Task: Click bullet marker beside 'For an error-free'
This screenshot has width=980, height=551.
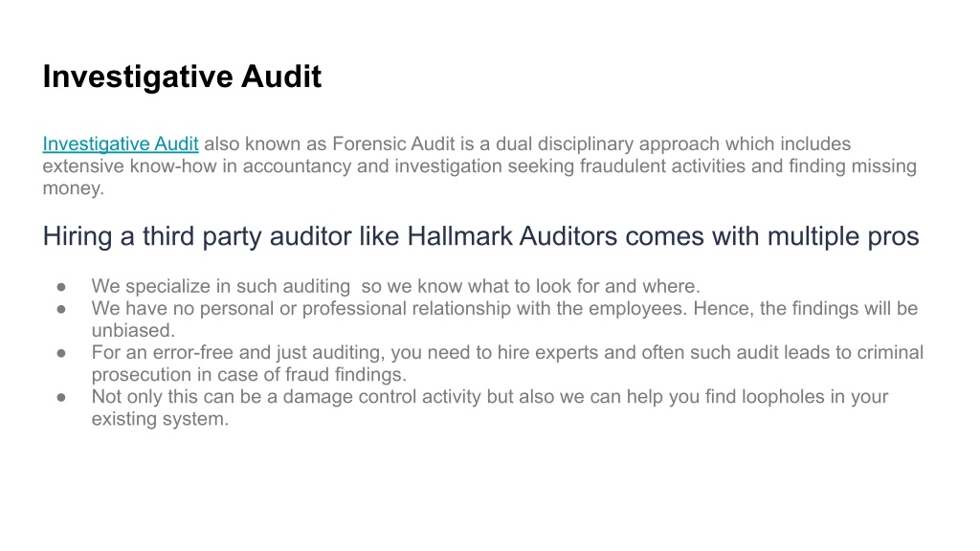Action: coord(61,354)
